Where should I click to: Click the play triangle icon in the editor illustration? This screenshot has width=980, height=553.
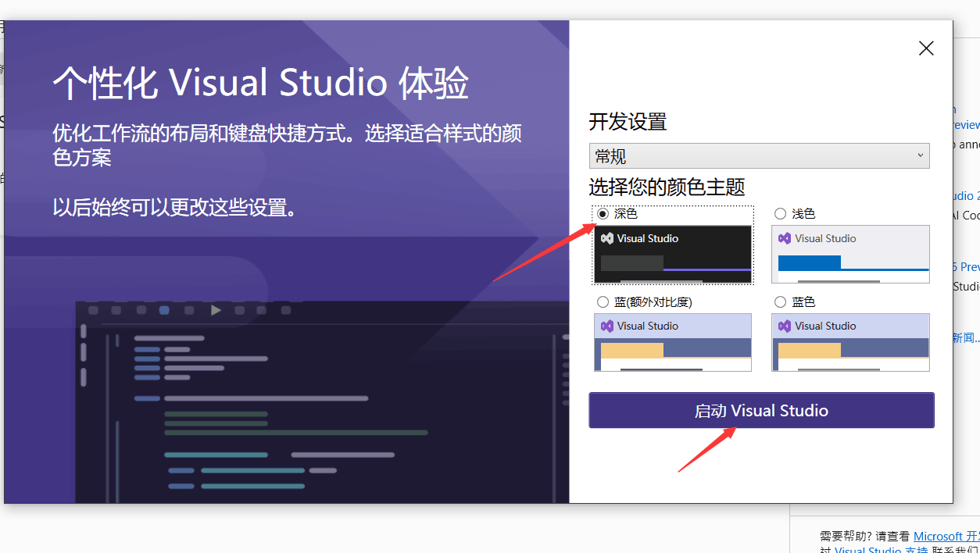tap(216, 310)
